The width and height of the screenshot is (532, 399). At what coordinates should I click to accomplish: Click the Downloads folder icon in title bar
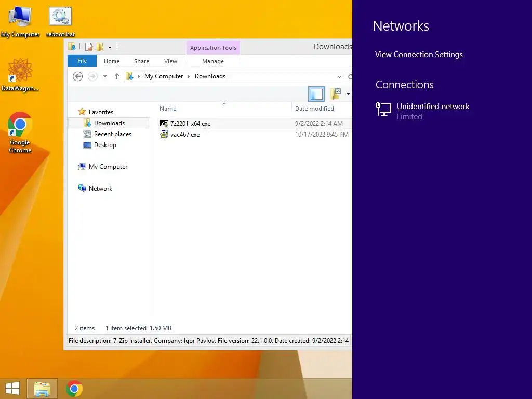72,46
